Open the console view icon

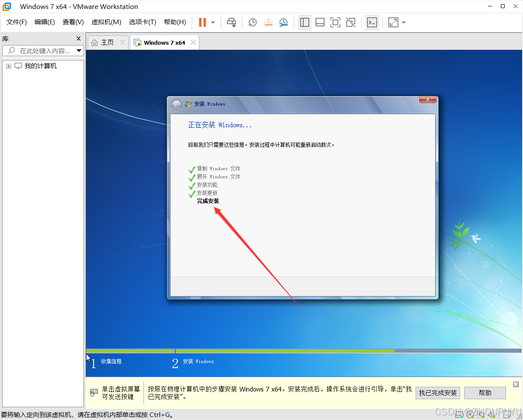click(x=372, y=23)
